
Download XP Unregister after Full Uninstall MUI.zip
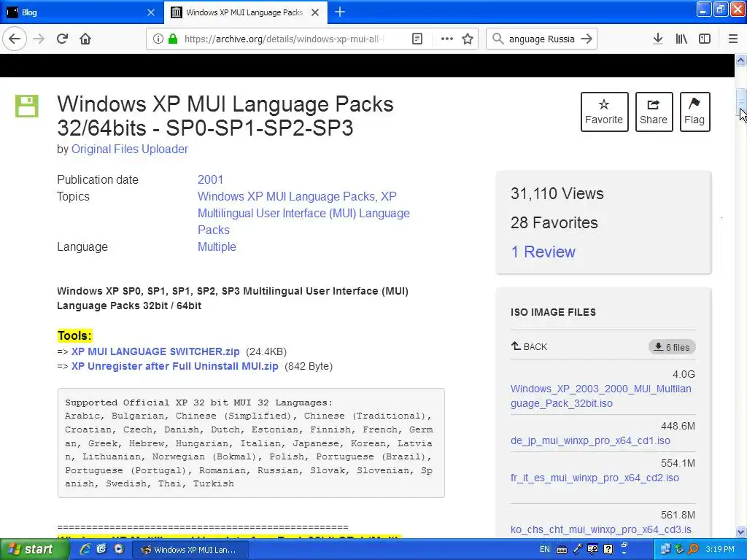(175, 366)
